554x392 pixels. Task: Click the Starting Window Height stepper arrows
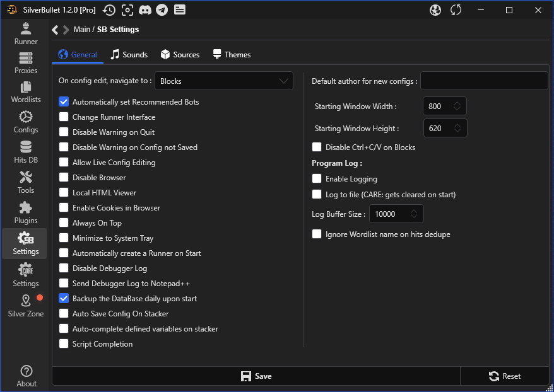[x=457, y=128]
